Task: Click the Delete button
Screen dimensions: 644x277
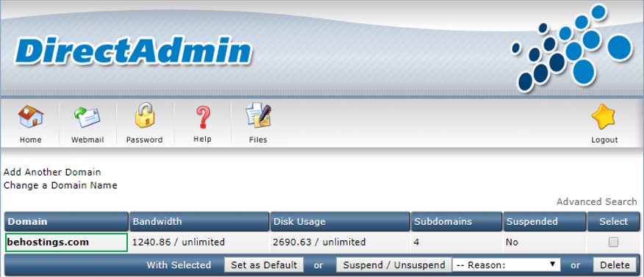Action: pyautogui.click(x=615, y=265)
